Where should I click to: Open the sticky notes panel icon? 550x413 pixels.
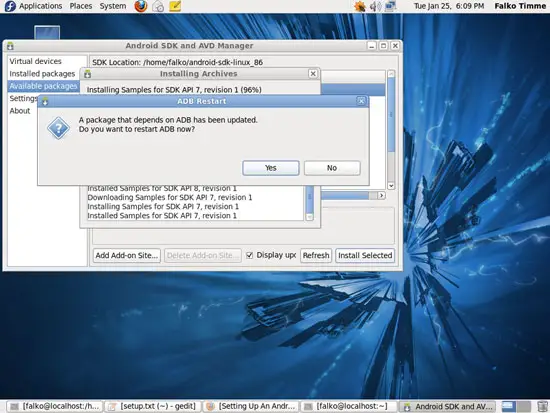tap(175, 6)
